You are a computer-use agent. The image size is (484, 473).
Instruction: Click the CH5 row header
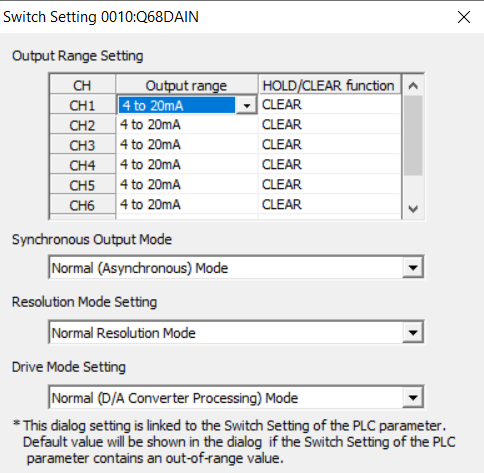coord(83,185)
